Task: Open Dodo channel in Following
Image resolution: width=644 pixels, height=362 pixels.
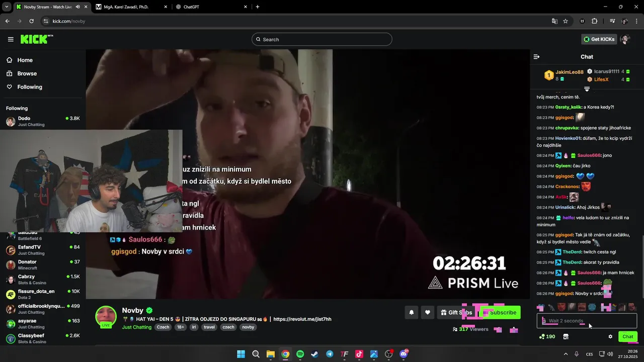Action: click(43, 121)
